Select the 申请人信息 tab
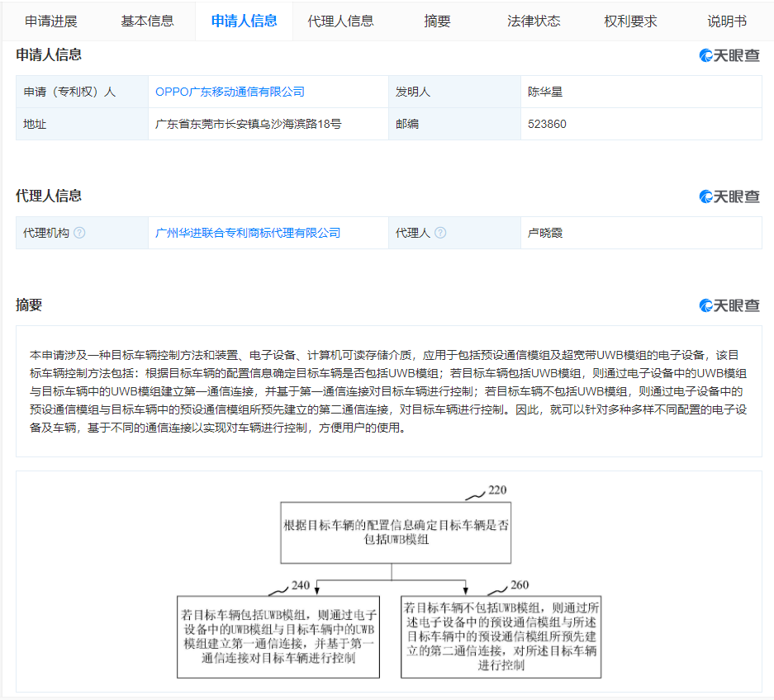774x700 pixels. (244, 21)
